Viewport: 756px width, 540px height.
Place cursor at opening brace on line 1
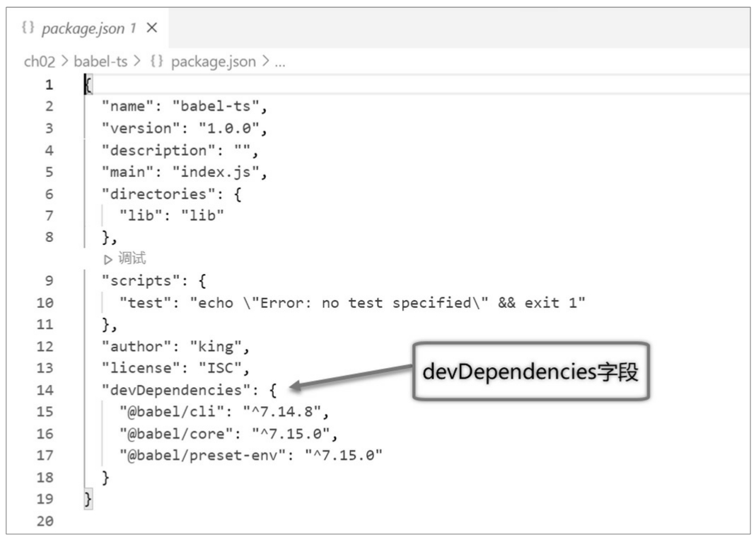tap(88, 85)
